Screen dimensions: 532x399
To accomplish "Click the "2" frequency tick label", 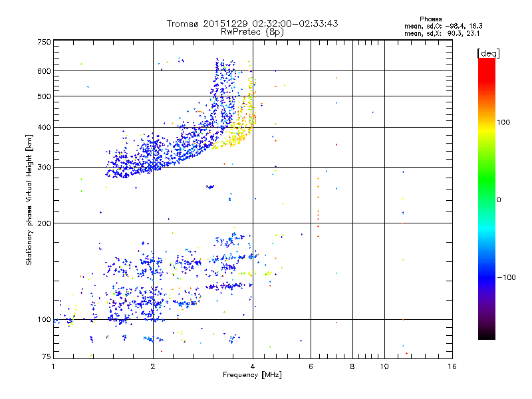I will (x=153, y=366).
